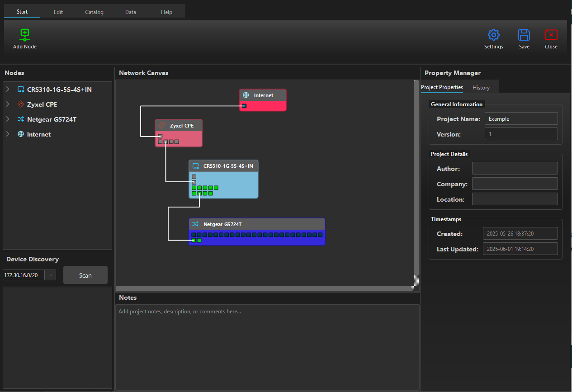Click the canvas horizontal scrollbar
Viewport: 572px width, 392px height.
coord(265,288)
